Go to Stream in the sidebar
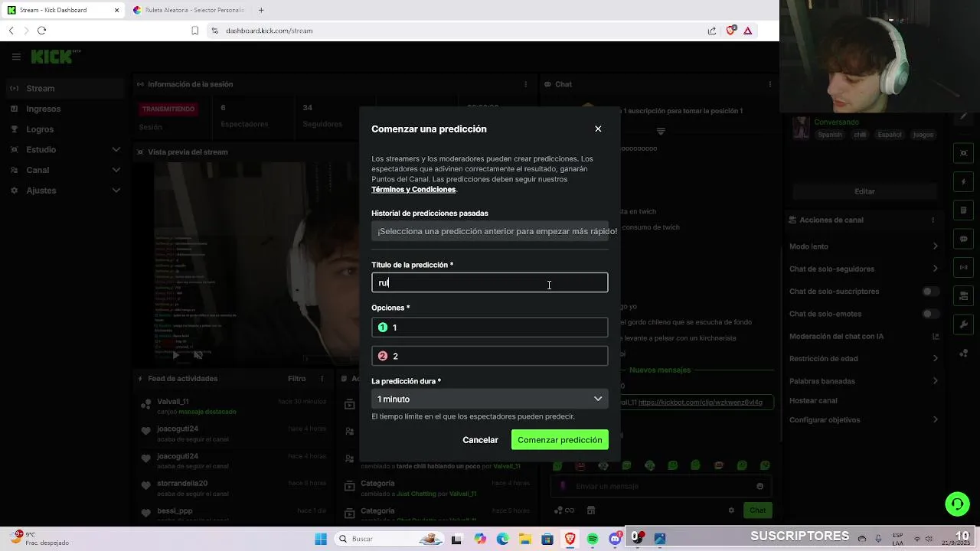This screenshot has height=551, width=980. 65,88
